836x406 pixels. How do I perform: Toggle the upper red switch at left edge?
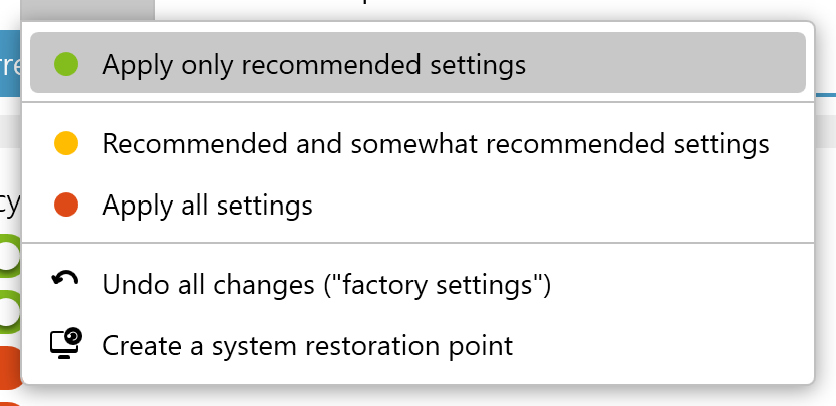click(9, 368)
